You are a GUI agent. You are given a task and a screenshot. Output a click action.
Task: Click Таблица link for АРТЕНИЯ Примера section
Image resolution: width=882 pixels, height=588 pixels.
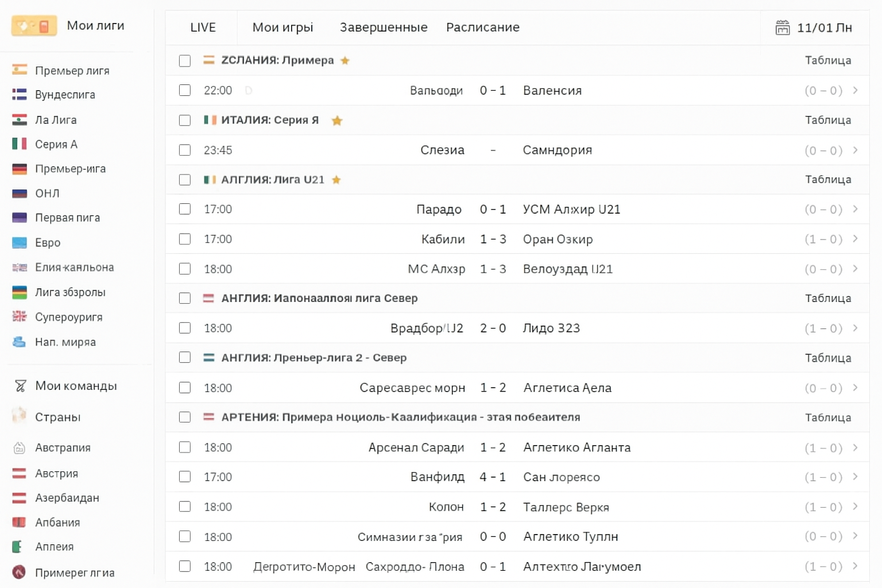(828, 417)
